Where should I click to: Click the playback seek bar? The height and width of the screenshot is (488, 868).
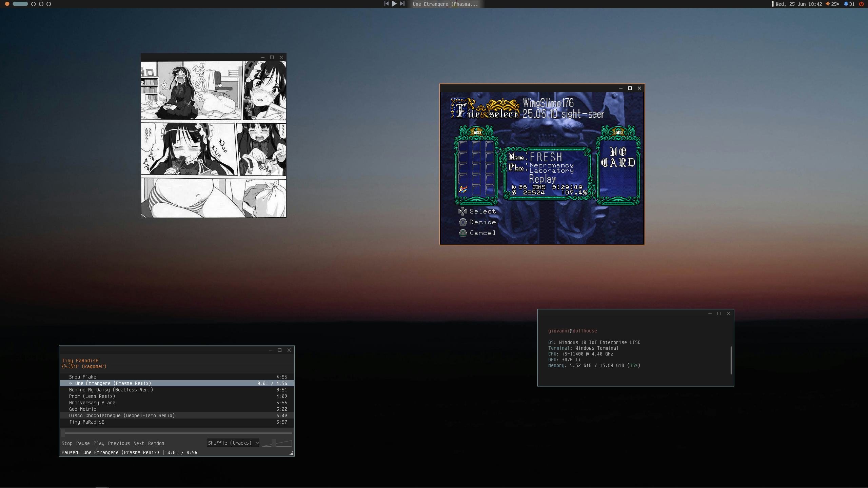coord(177,433)
